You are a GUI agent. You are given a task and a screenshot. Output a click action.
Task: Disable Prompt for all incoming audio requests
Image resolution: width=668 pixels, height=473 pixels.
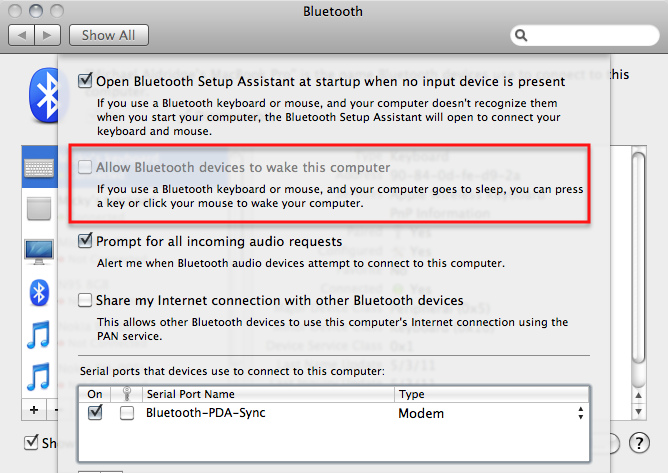click(86, 241)
